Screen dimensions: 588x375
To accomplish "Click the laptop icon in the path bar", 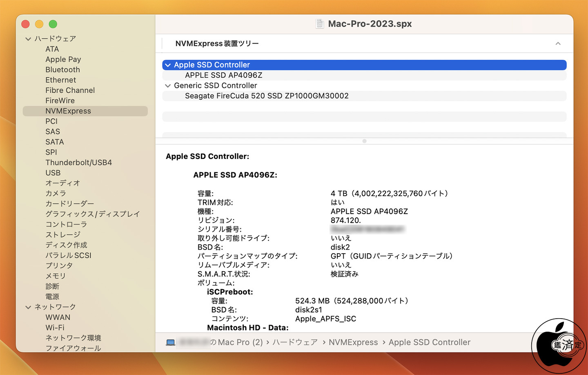I will tap(171, 342).
